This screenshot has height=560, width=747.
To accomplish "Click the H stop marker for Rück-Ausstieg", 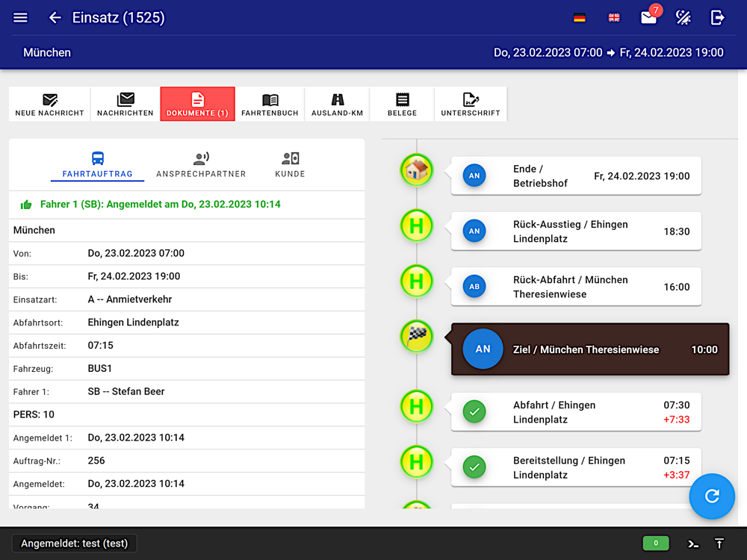I will click(417, 225).
